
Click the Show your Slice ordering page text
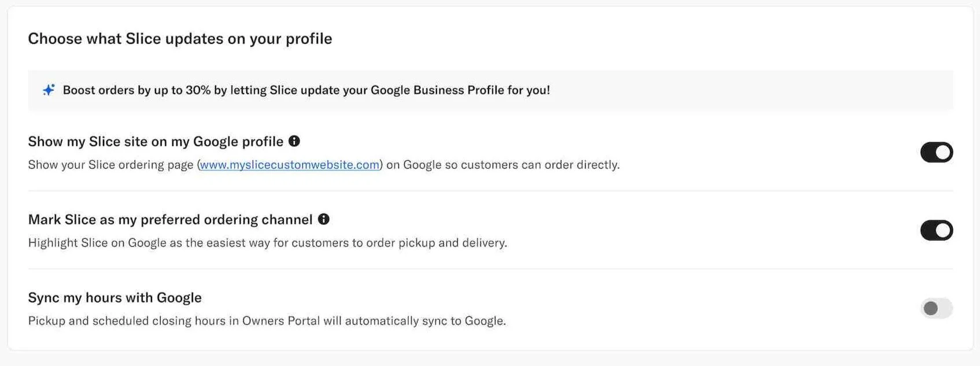click(x=110, y=165)
